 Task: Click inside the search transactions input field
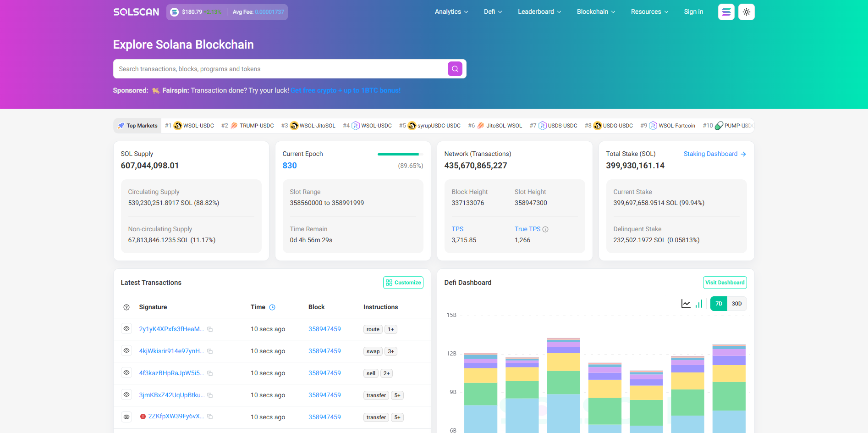coord(275,68)
